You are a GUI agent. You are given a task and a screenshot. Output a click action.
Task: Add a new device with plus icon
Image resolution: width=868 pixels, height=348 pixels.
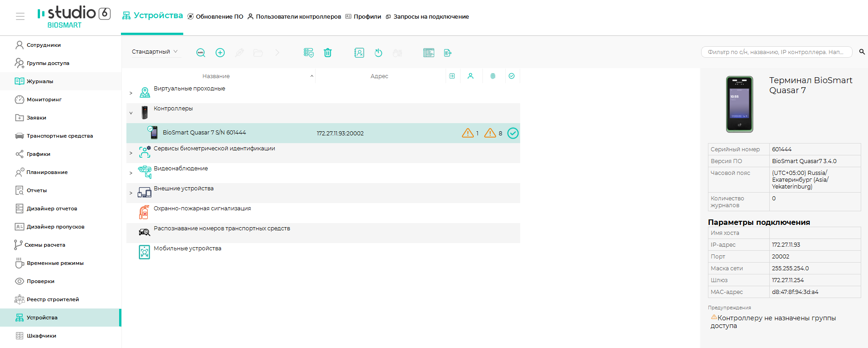[220, 53]
